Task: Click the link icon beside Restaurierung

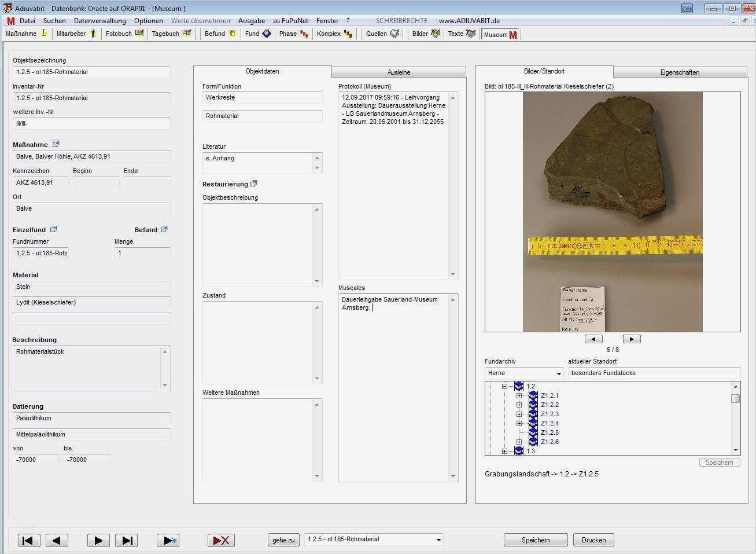Action: pos(254,184)
